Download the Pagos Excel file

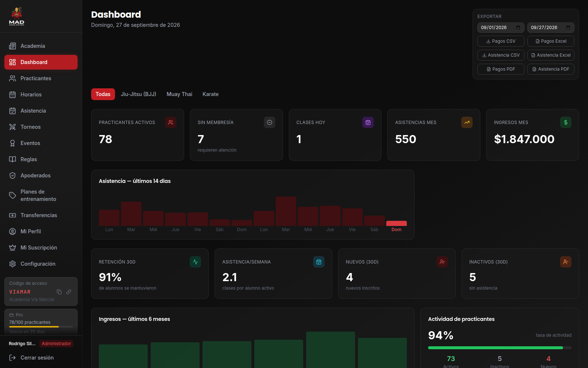[x=551, y=41]
